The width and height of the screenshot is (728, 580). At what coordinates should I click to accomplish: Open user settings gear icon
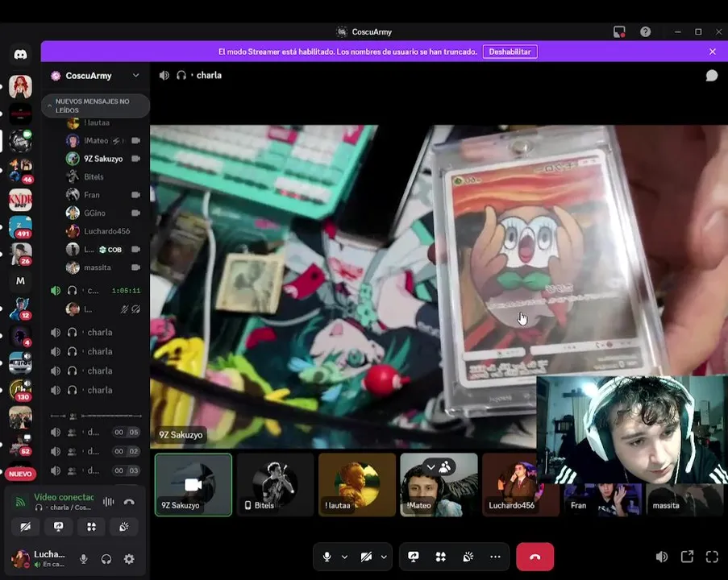[x=129, y=559]
